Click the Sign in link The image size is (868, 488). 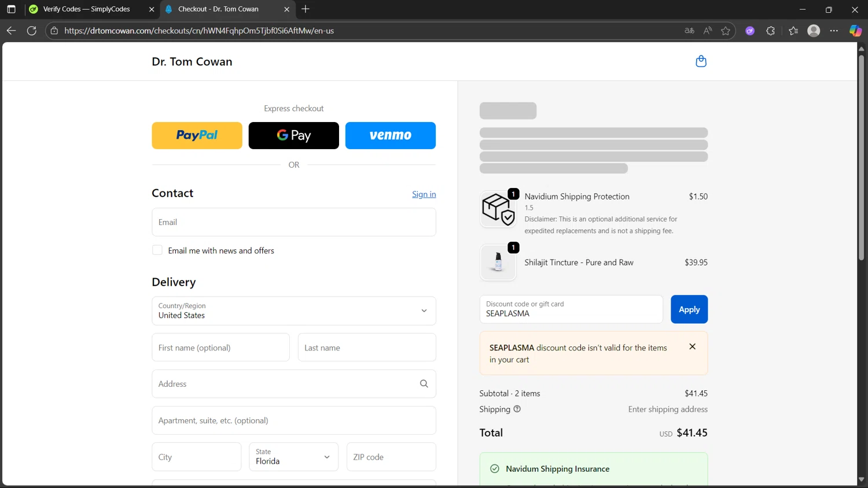424,194
